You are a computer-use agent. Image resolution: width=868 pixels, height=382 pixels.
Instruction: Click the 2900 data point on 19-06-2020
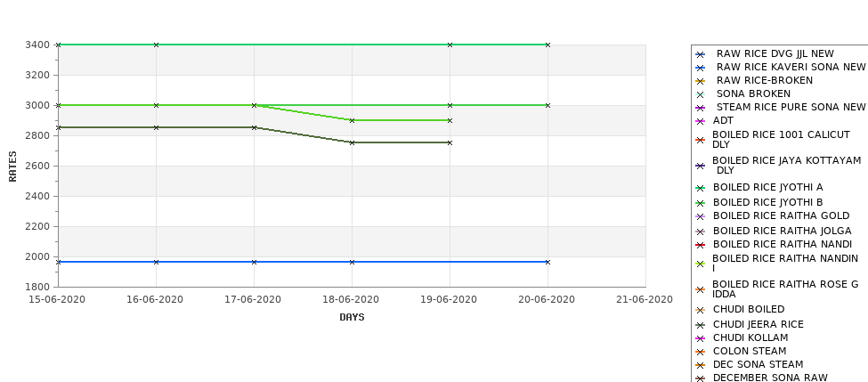pyautogui.click(x=450, y=120)
